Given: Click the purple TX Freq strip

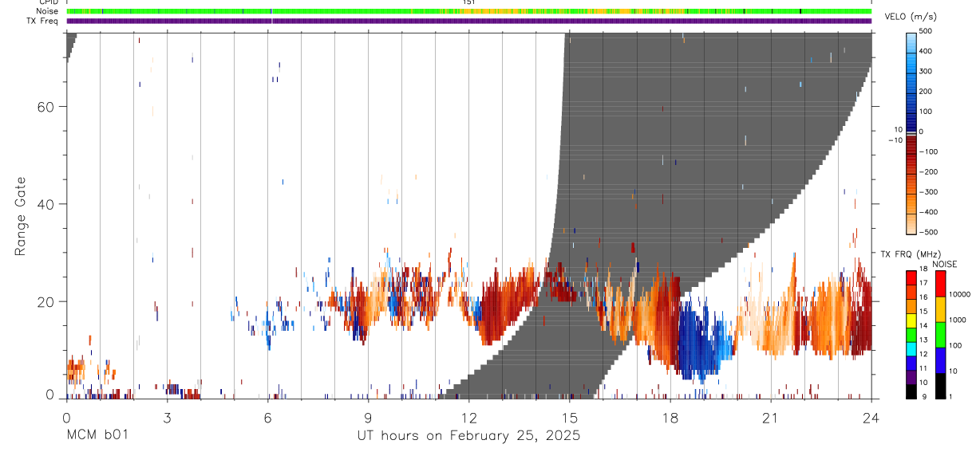Looking at the screenshot, I should [x=469, y=21].
